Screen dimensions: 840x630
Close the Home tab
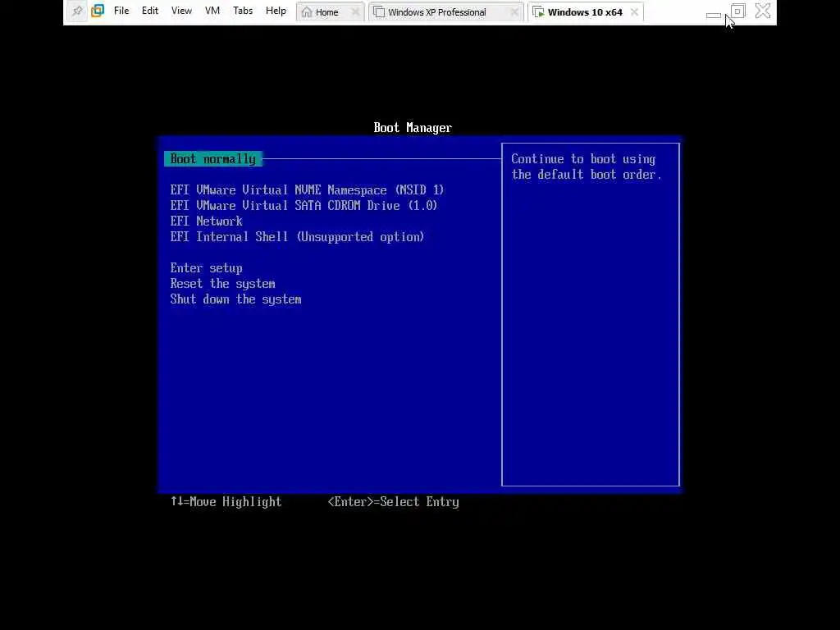coord(354,11)
